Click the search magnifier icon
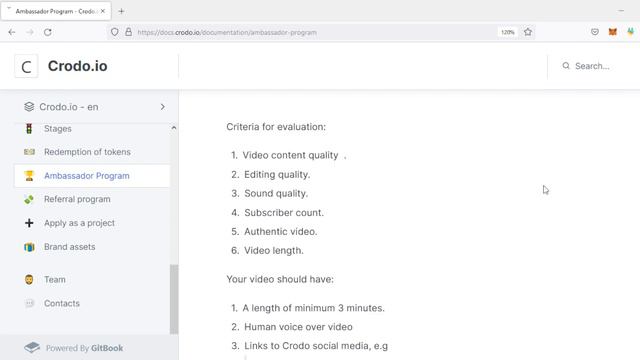Image resolution: width=640 pixels, height=360 pixels. click(x=566, y=66)
